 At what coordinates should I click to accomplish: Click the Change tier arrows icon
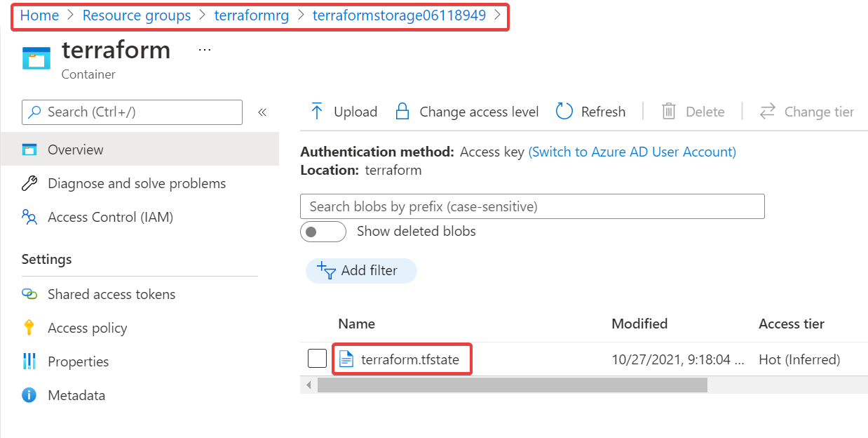click(768, 112)
